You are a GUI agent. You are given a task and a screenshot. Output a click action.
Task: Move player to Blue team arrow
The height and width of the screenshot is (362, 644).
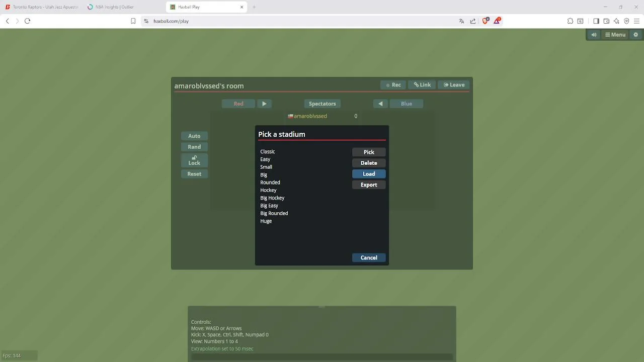(380, 104)
